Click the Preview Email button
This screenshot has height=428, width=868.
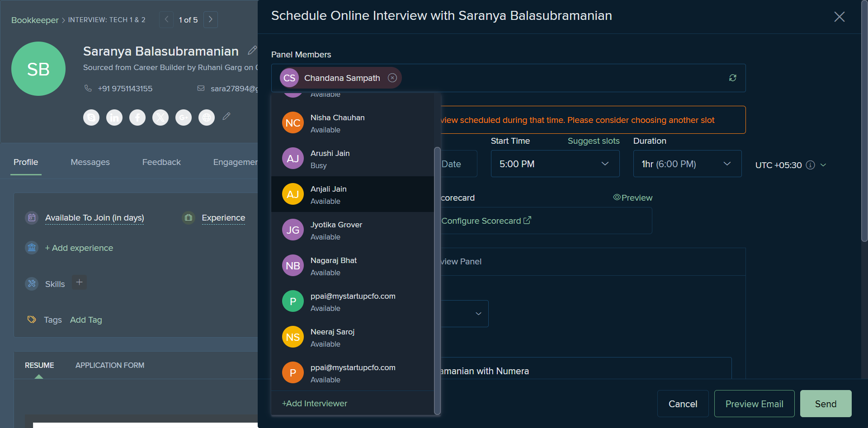point(754,404)
